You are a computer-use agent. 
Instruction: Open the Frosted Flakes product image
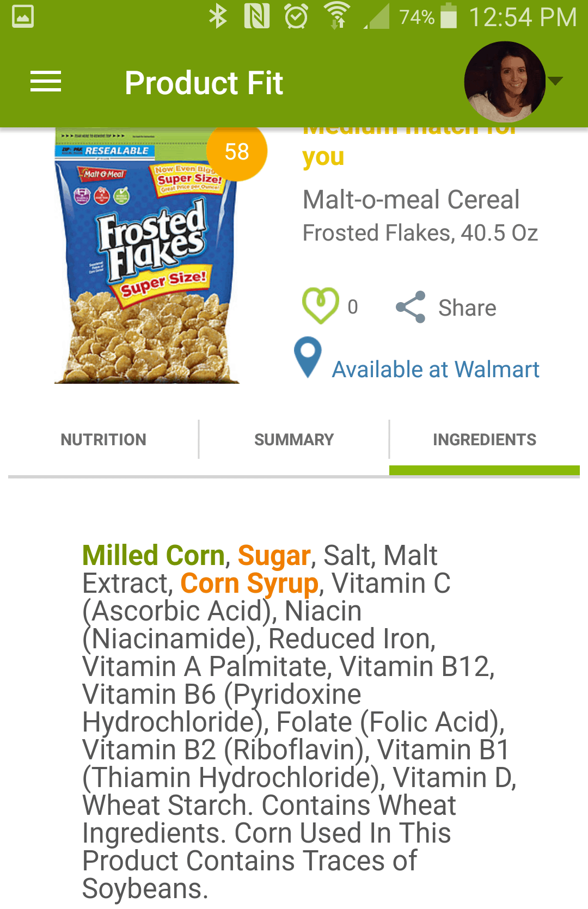click(147, 256)
